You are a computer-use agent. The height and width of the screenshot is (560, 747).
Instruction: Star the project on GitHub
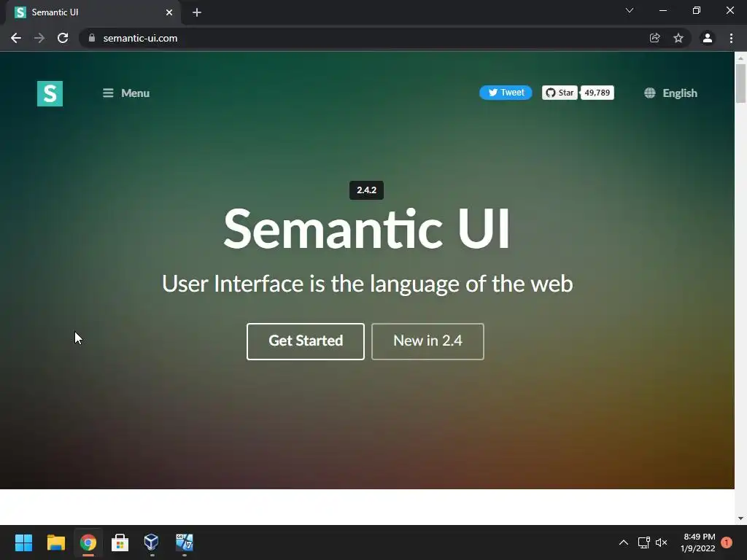(x=560, y=93)
